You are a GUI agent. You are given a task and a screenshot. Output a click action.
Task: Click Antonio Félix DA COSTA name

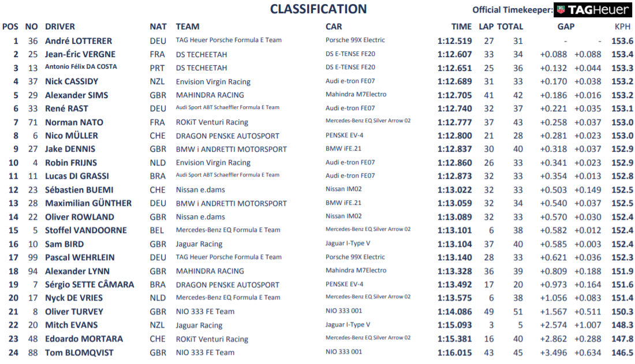point(81,67)
